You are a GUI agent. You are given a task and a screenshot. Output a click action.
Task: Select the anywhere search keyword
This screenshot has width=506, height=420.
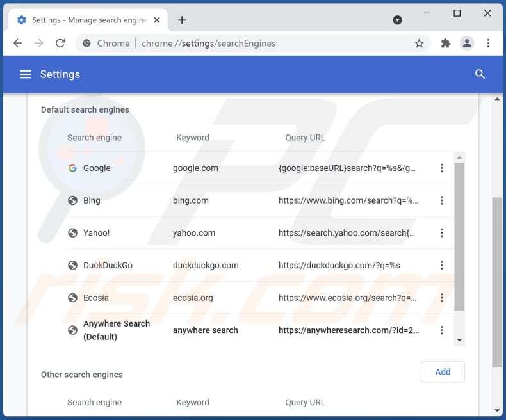(x=205, y=330)
